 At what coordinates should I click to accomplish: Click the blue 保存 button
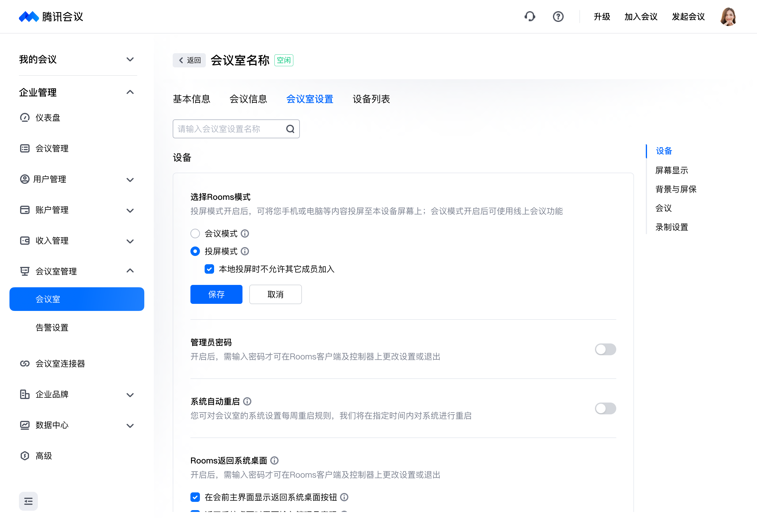(216, 294)
